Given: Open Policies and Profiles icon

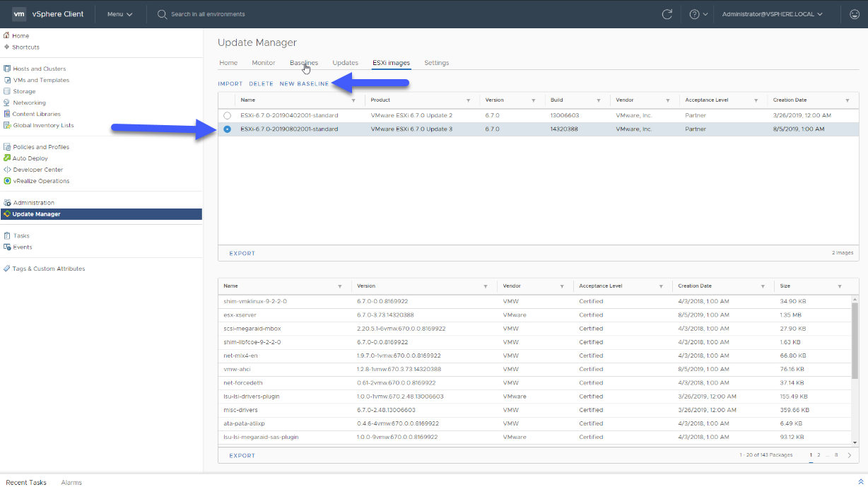Looking at the screenshot, I should (x=7, y=147).
